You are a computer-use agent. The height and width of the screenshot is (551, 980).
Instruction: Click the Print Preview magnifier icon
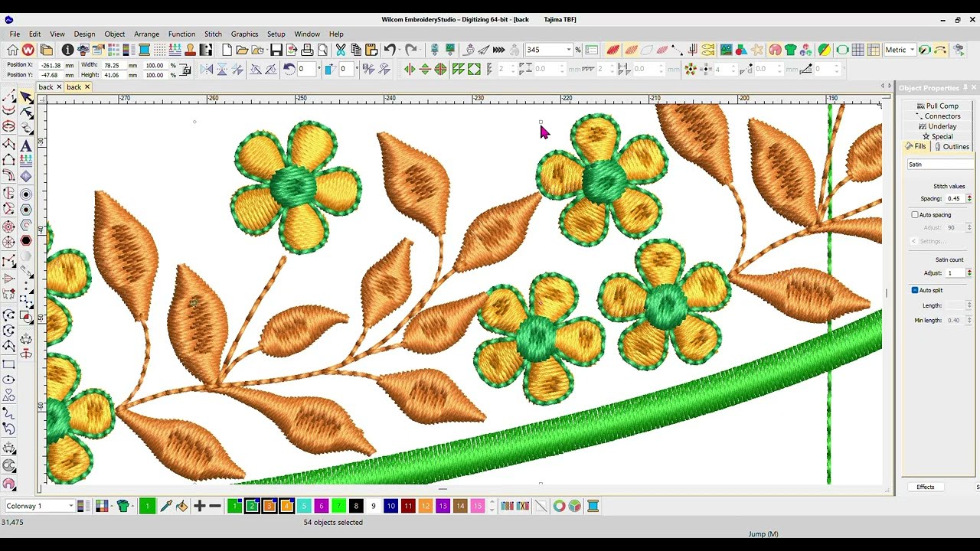point(322,50)
